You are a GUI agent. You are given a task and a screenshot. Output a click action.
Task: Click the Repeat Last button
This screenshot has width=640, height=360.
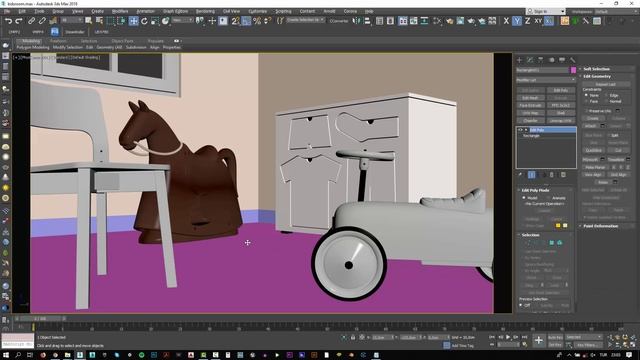[x=605, y=84]
